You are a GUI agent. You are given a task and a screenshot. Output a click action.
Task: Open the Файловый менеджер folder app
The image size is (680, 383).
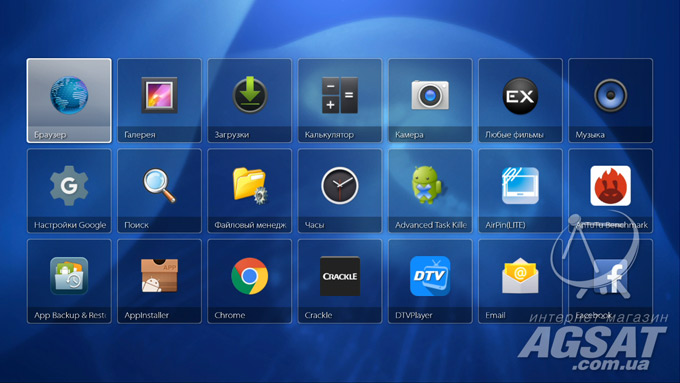pyautogui.click(x=249, y=191)
